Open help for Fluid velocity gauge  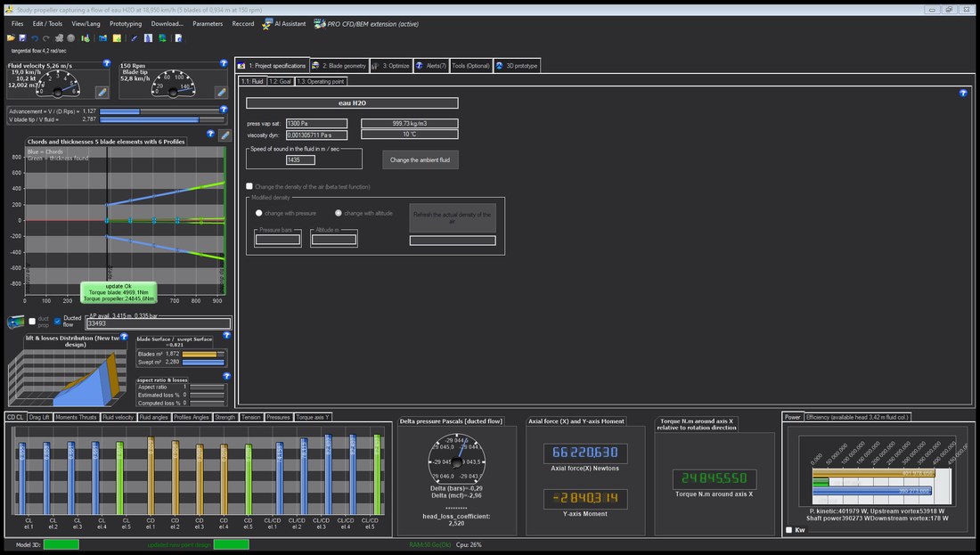[x=106, y=64]
